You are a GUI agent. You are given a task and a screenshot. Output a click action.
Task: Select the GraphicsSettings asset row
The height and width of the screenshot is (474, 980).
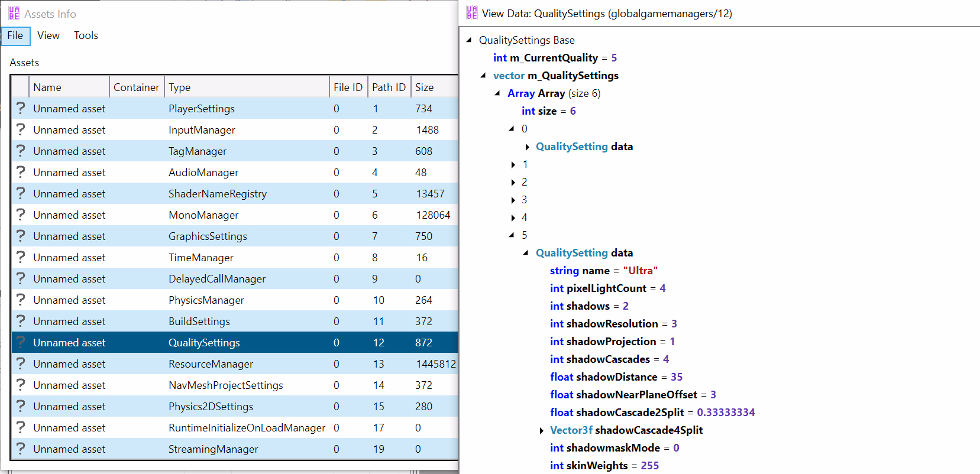pos(208,236)
